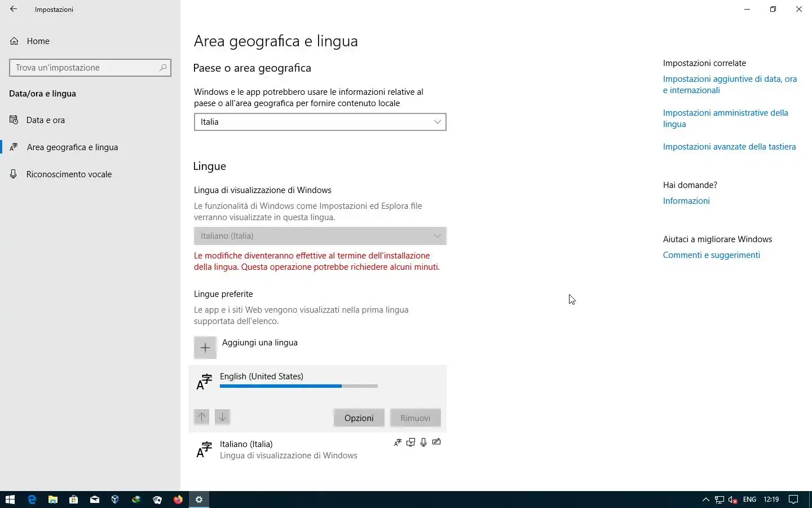Open the Solitaire cards app from taskbar
The image size is (812, 508).
pos(157,500)
